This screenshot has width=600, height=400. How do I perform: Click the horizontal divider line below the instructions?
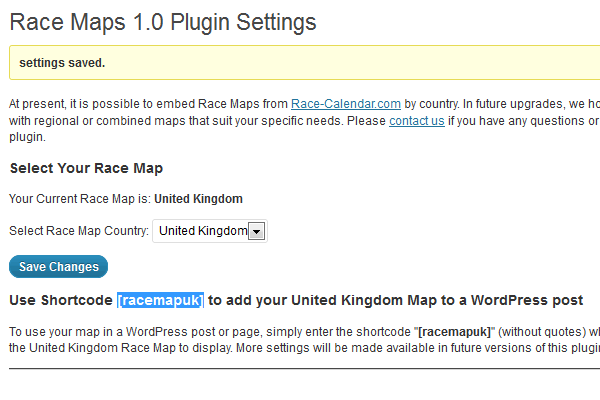click(305, 369)
